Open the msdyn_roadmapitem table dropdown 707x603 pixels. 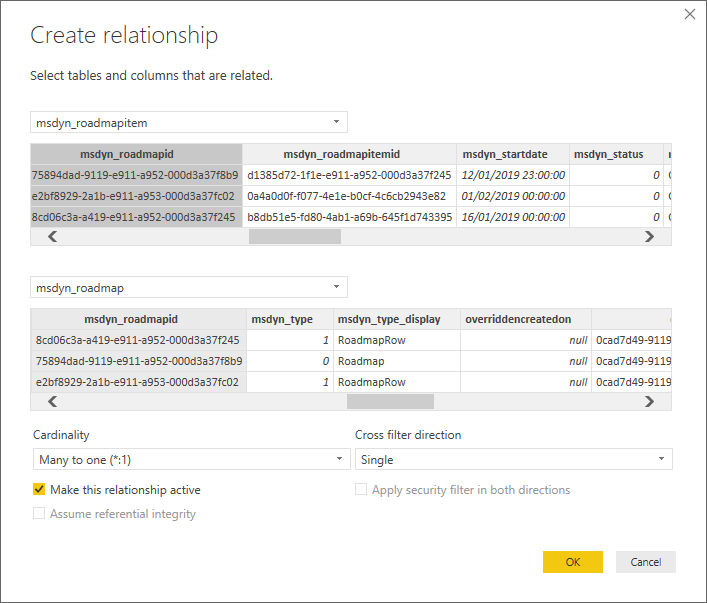tap(189, 122)
